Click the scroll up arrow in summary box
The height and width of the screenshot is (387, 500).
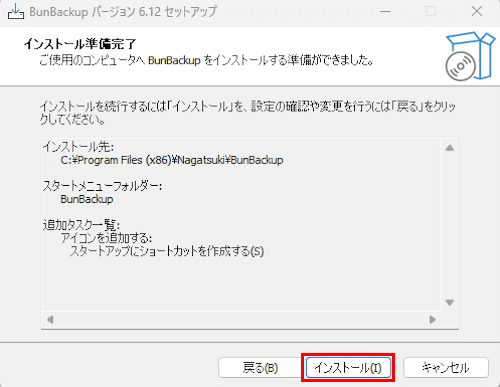pyautogui.click(x=450, y=148)
